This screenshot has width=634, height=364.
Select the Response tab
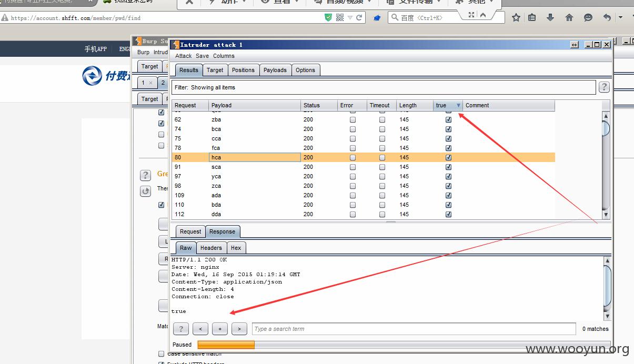(222, 231)
